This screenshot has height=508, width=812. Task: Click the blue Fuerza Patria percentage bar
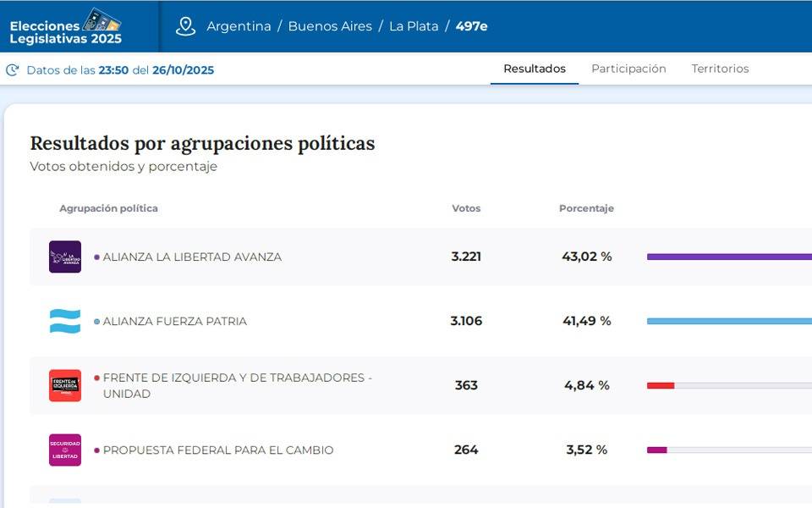pyautogui.click(x=727, y=321)
